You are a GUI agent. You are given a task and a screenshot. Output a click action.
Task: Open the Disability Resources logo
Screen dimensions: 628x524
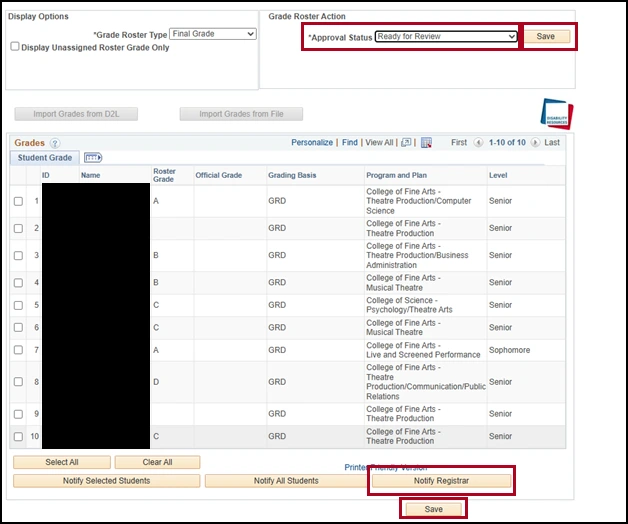tap(557, 114)
